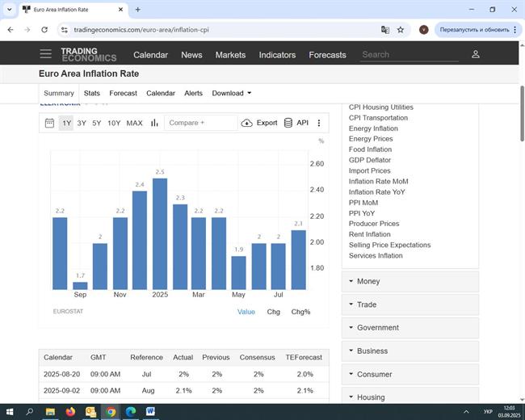The width and height of the screenshot is (525, 420).
Task: Select the 10Y time range
Action: (114, 123)
